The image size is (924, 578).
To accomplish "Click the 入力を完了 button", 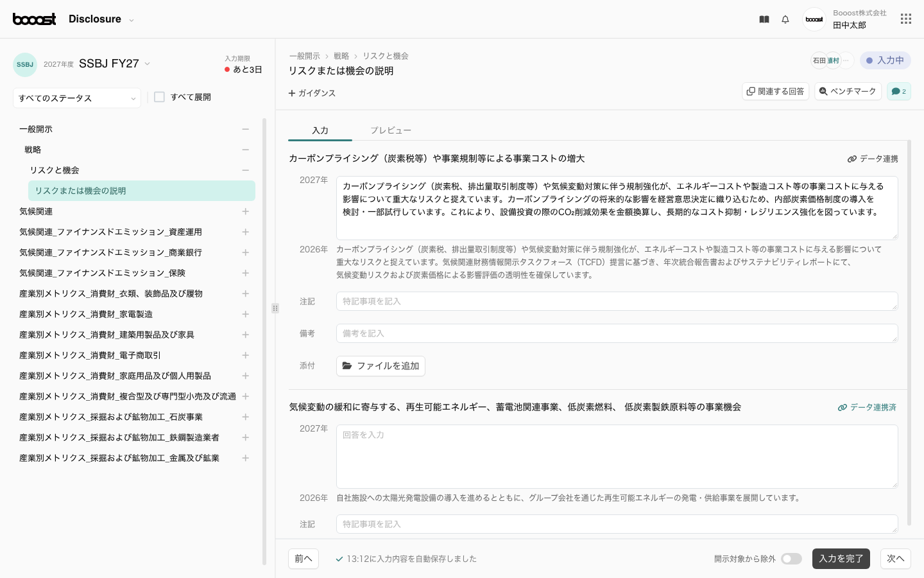I will [x=841, y=559].
